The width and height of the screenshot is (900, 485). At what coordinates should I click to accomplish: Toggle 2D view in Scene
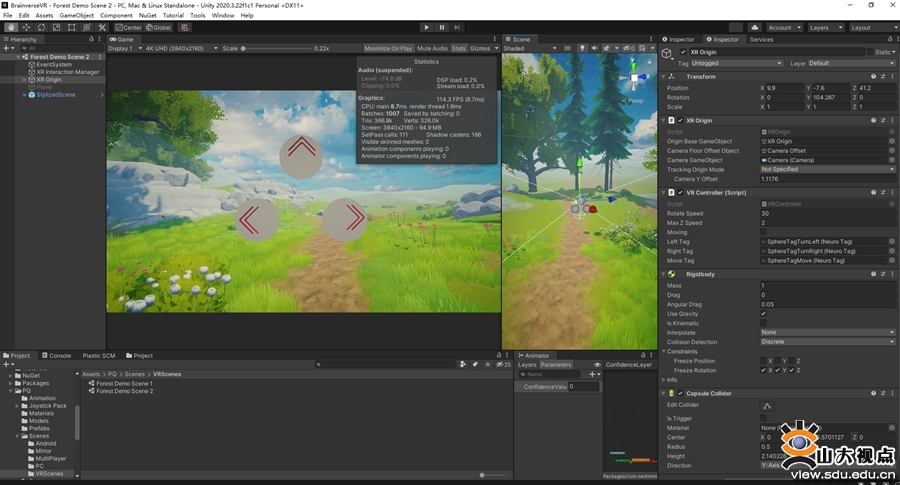(x=567, y=48)
